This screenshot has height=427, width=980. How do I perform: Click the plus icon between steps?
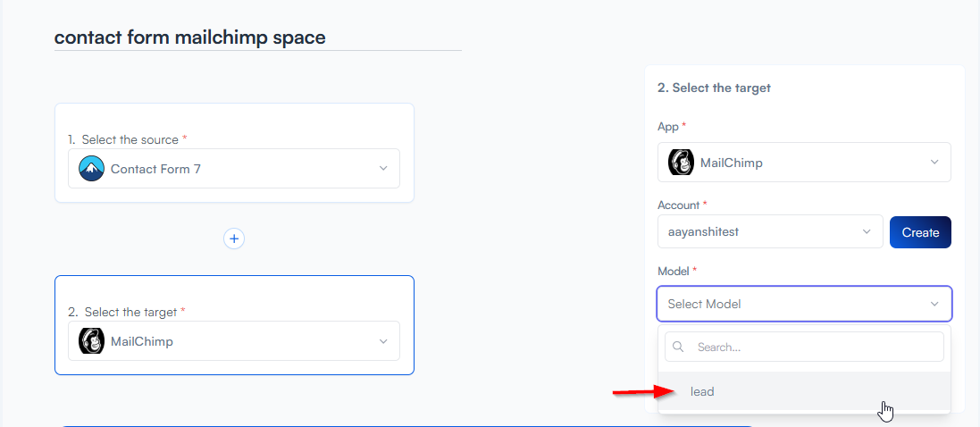pyautogui.click(x=234, y=239)
